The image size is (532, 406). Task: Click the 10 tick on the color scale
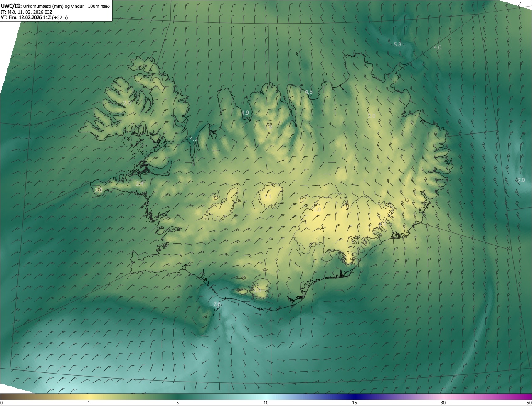click(x=266, y=403)
